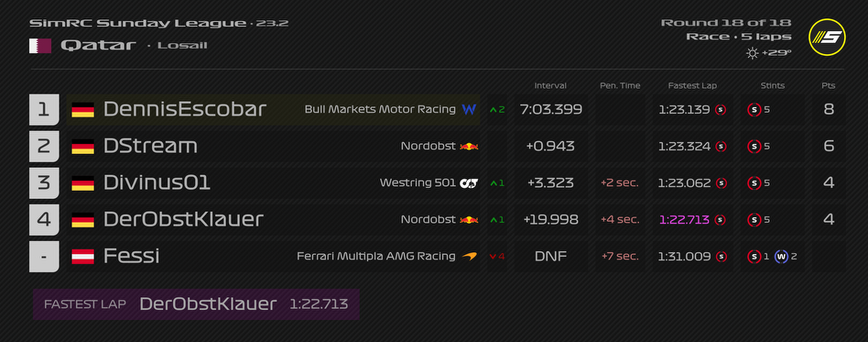The width and height of the screenshot is (868, 342).
Task: Click driver name DerObstKlauer in fourth place
Action: 183,219
